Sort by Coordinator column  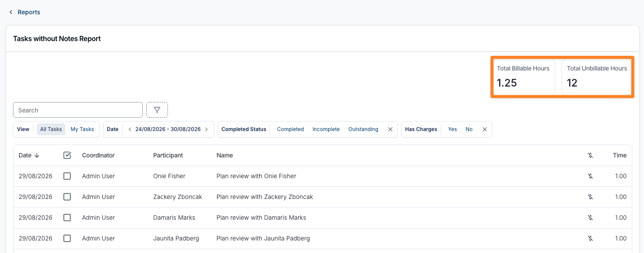point(98,155)
